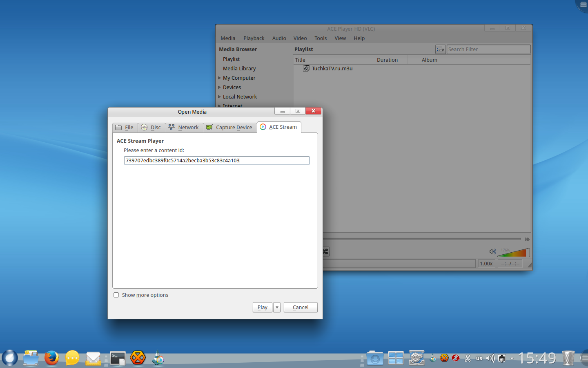Open the orange hexagon X app in taskbar

coord(138,358)
